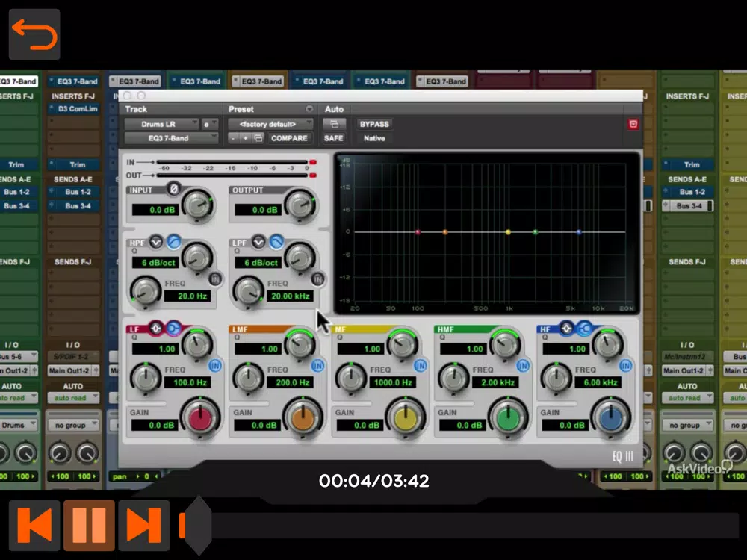Toggle LPF band IN button
This screenshot has height=560, width=747.
point(317,279)
